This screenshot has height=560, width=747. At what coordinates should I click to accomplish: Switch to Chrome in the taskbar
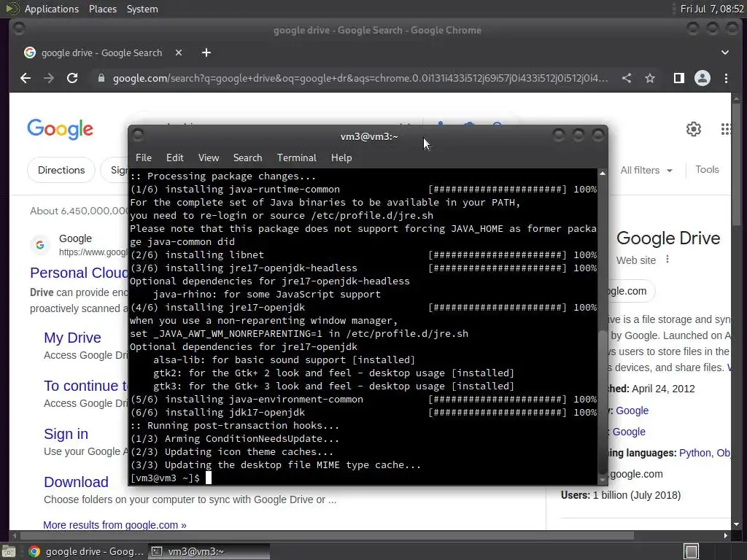coord(86,551)
